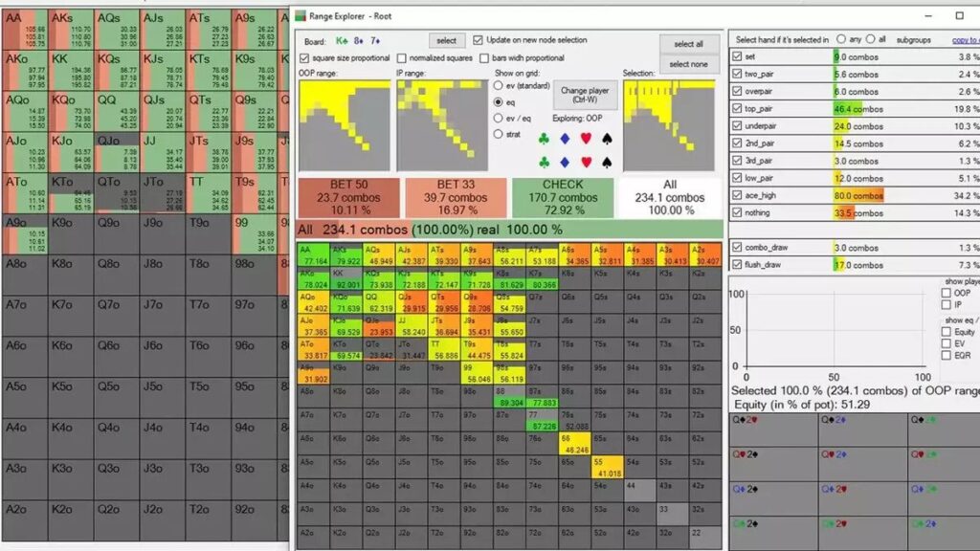Click the Range Explorer title bar icon

click(302, 15)
